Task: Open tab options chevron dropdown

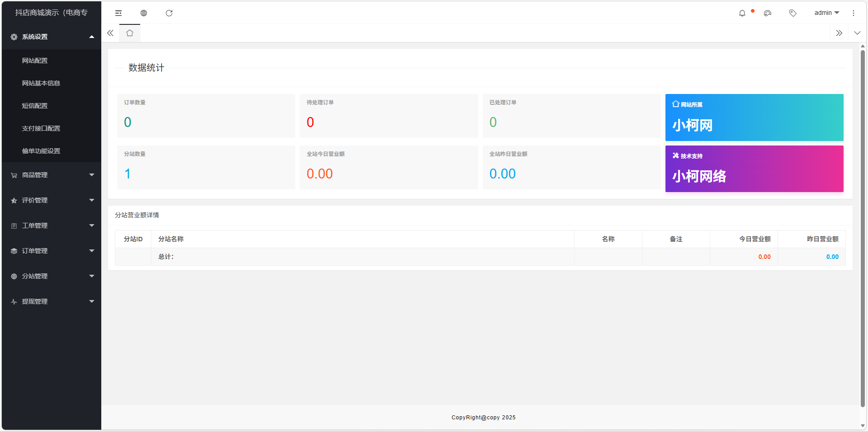Action: click(857, 33)
